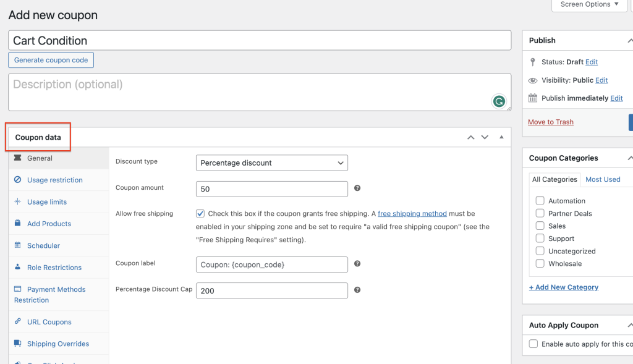Click Generate coupon code button
Viewport: 633px width, 364px height.
point(51,60)
